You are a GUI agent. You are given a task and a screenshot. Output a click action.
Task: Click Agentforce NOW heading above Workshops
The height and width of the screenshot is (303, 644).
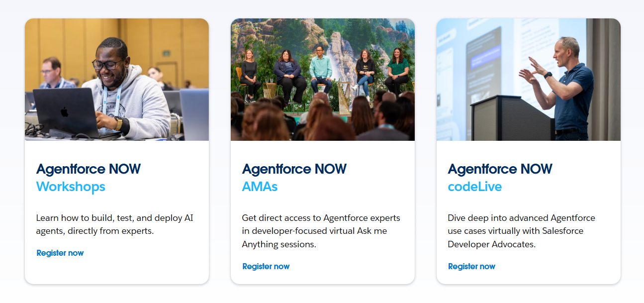click(89, 169)
